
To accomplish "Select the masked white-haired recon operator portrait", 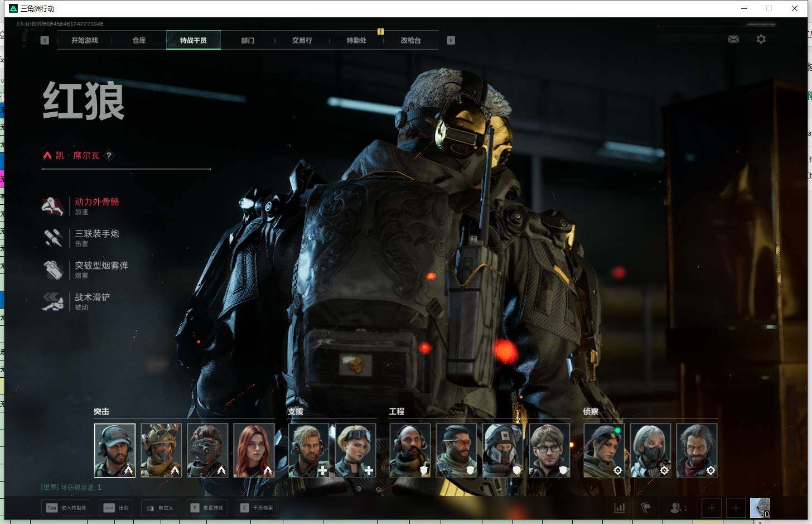I will tap(650, 450).
